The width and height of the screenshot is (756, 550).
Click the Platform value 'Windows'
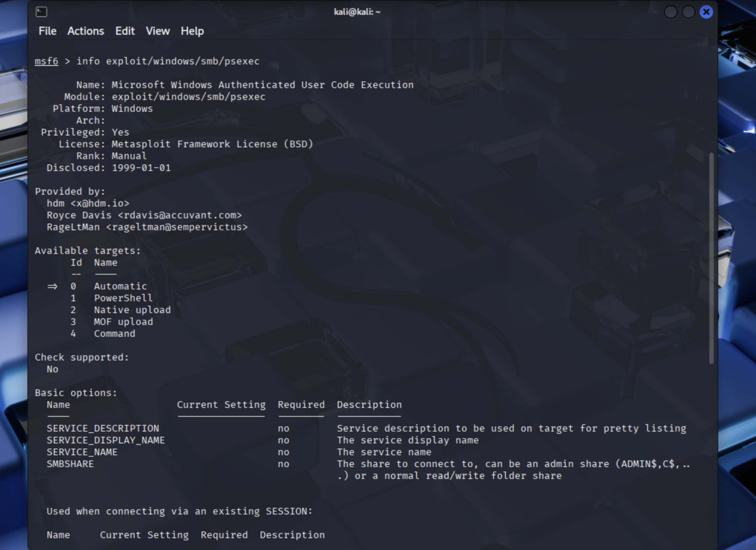click(132, 108)
